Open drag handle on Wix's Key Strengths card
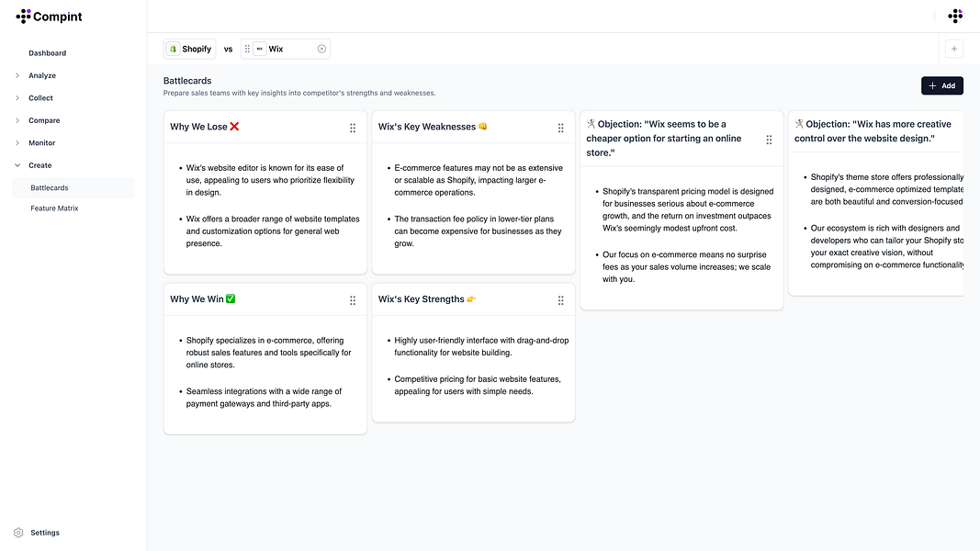 pos(560,300)
